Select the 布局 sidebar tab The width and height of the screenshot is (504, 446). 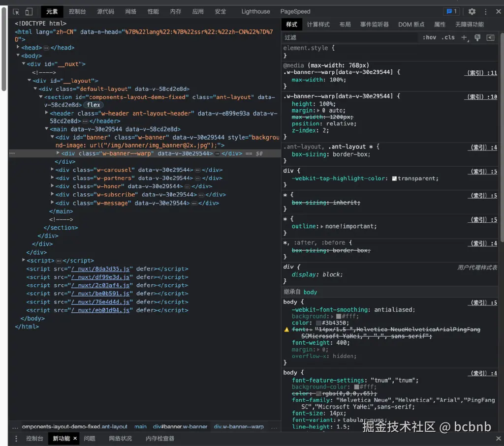pos(345,25)
